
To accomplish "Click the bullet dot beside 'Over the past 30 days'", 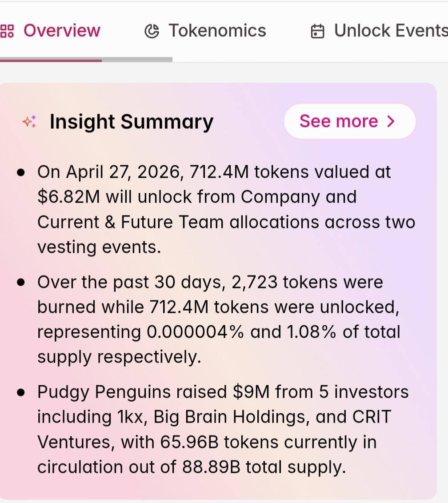I will 20,283.
